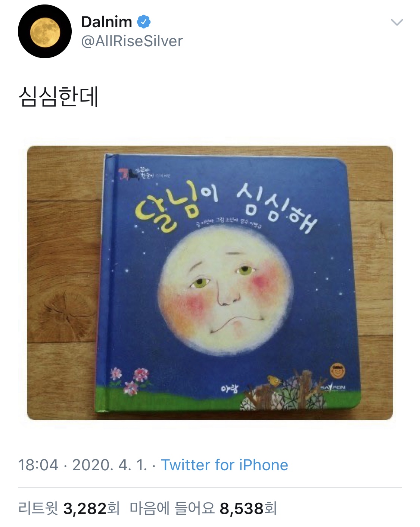The height and width of the screenshot is (527, 420).
Task: Select the tweet text 심심한데
Action: [x=58, y=97]
